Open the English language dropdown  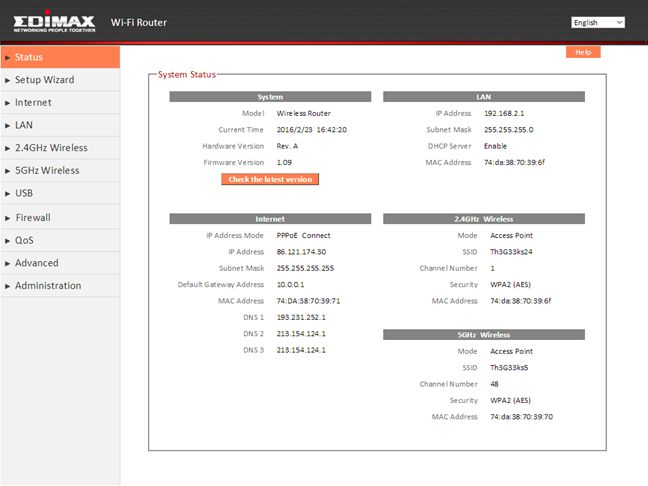(598, 22)
